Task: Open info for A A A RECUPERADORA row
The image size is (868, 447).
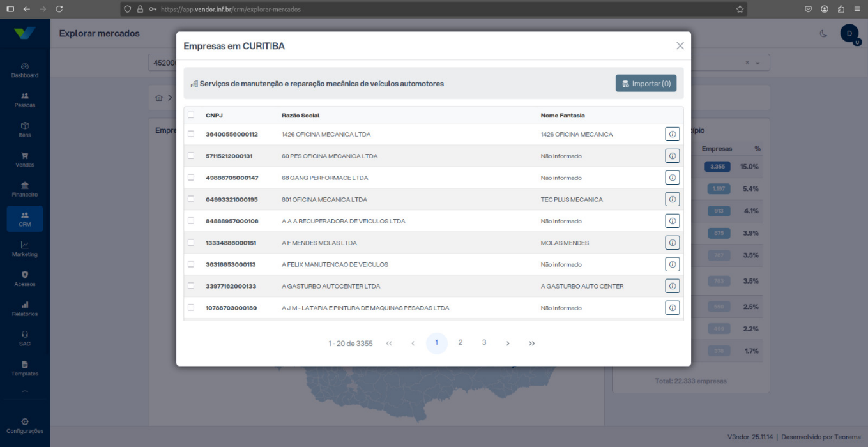Action: click(x=672, y=221)
